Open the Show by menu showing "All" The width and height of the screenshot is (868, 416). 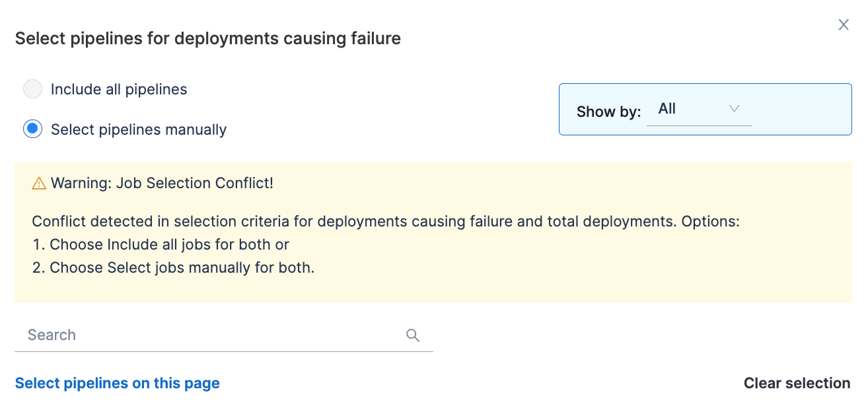[x=687, y=110]
